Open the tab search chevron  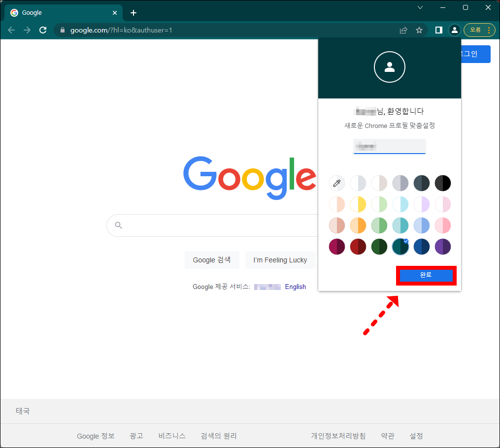tap(420, 7)
